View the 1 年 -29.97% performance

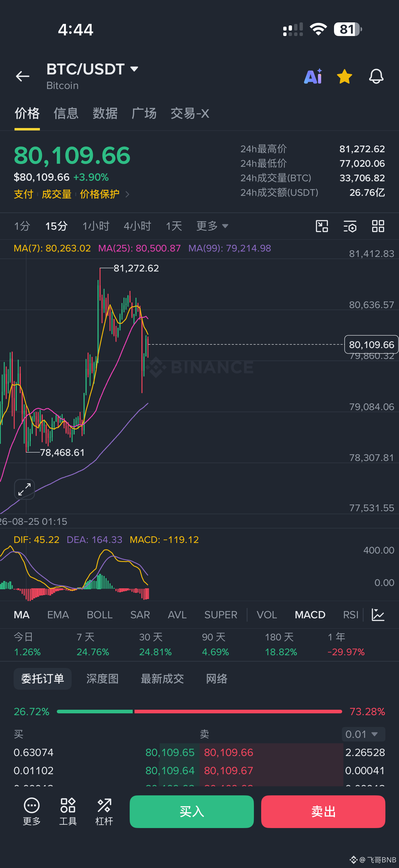point(346,644)
